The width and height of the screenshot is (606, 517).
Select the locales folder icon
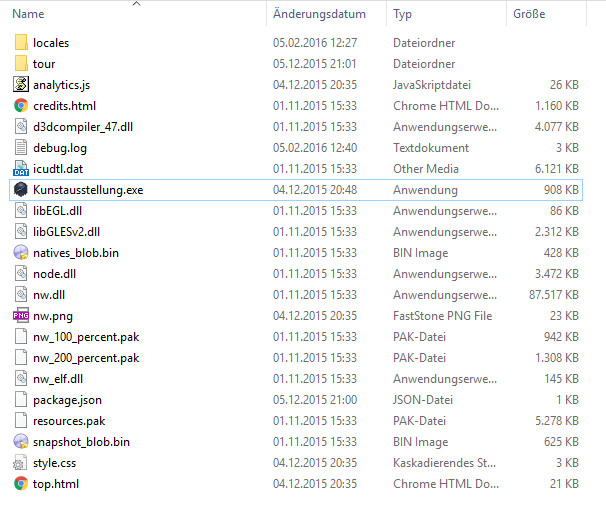(x=21, y=43)
